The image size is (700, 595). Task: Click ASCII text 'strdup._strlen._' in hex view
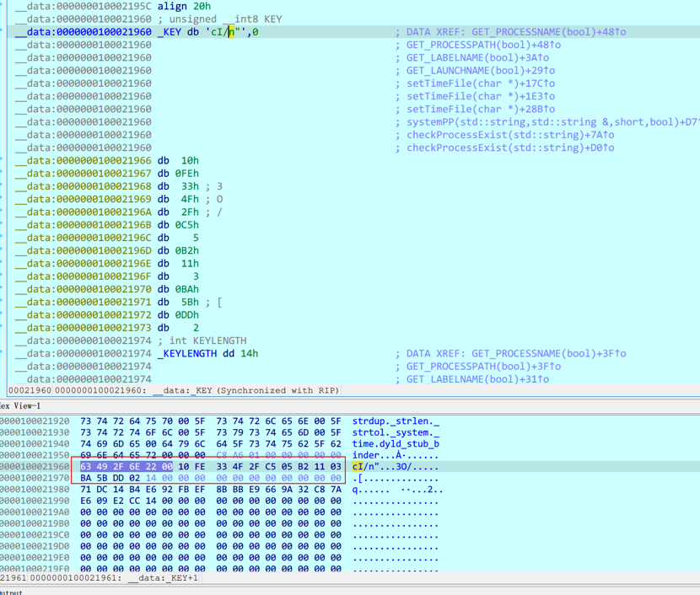click(x=396, y=421)
